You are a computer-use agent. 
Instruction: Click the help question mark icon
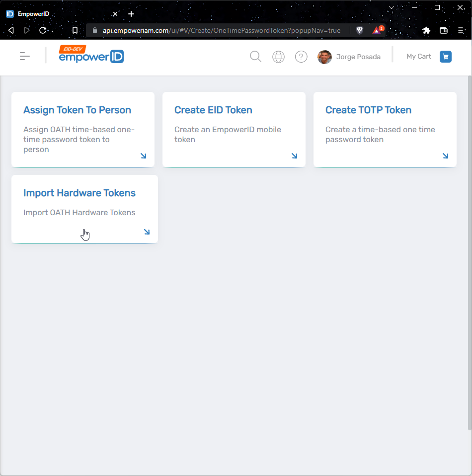coord(301,57)
